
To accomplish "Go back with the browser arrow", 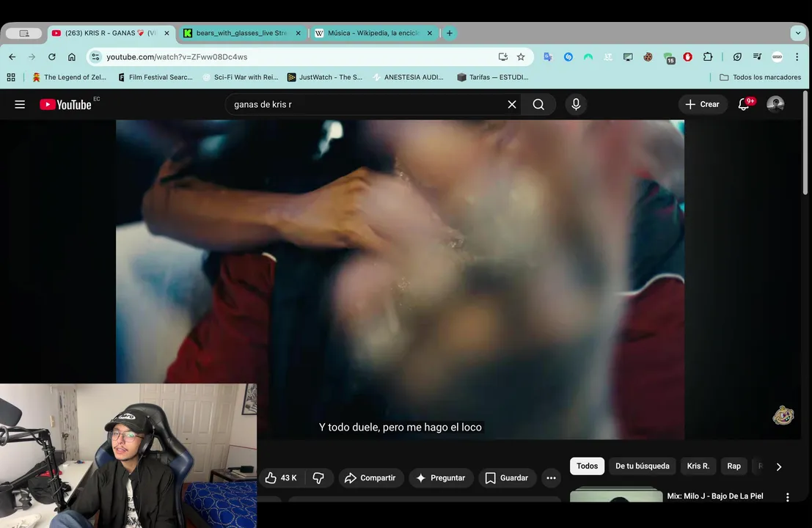I will [12, 57].
